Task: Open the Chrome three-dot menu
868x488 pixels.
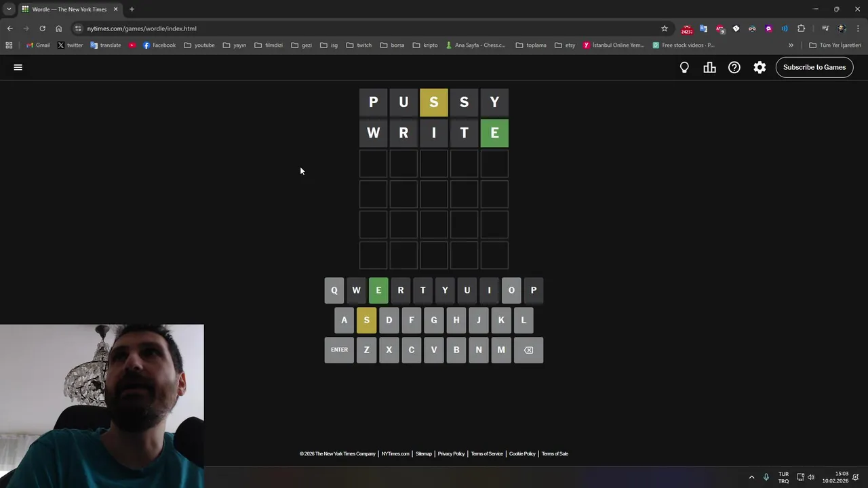Action: click(858, 28)
